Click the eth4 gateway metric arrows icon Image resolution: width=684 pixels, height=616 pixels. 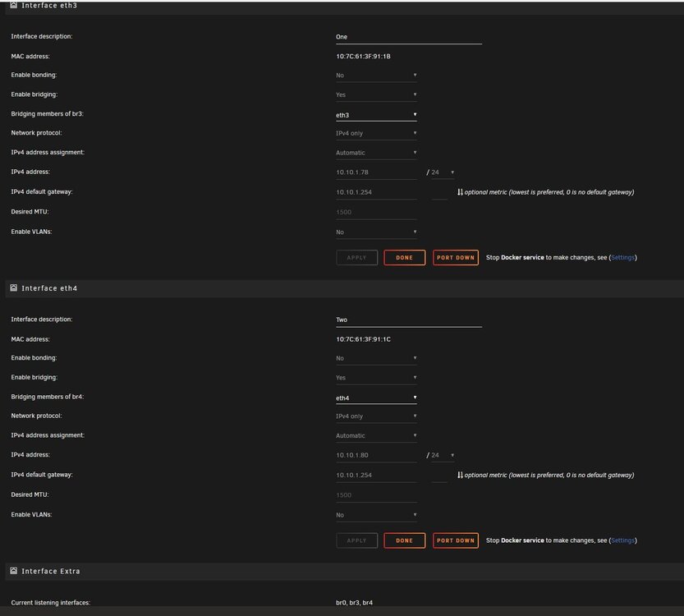460,475
